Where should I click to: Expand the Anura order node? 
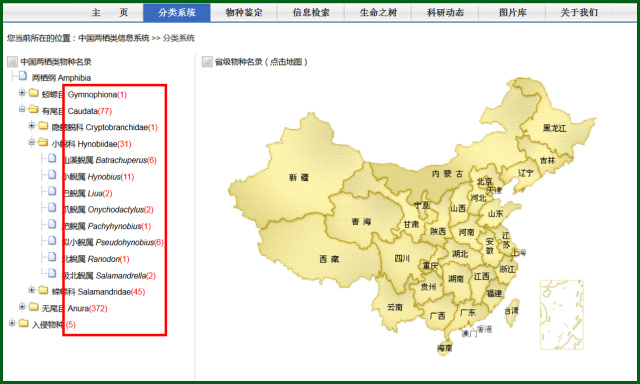22,306
